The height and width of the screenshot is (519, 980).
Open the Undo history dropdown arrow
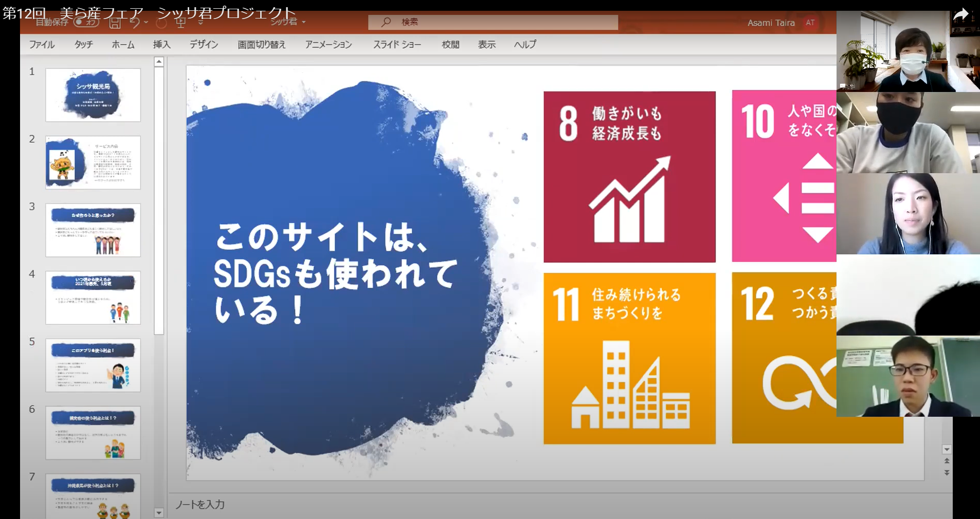(x=147, y=23)
